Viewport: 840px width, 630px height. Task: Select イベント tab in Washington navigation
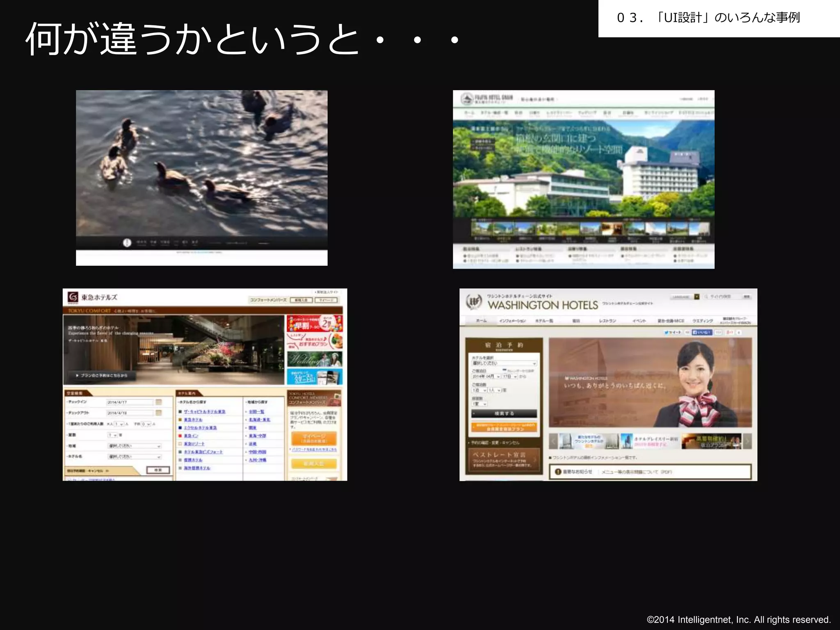(x=639, y=321)
